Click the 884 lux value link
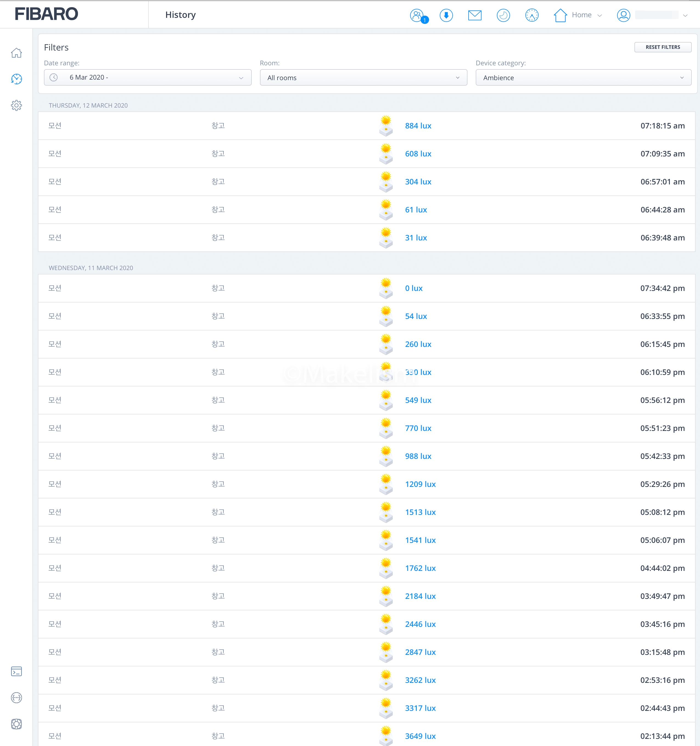Image resolution: width=700 pixels, height=746 pixels. pyautogui.click(x=418, y=126)
